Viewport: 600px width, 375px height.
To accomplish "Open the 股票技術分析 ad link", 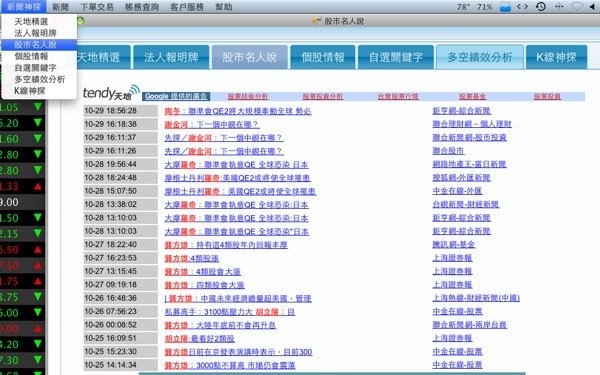I will click(248, 96).
